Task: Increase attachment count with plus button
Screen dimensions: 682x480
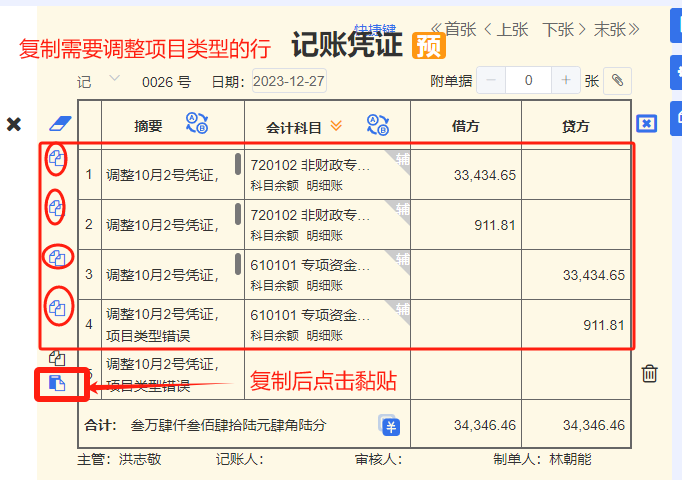Action: [565, 80]
